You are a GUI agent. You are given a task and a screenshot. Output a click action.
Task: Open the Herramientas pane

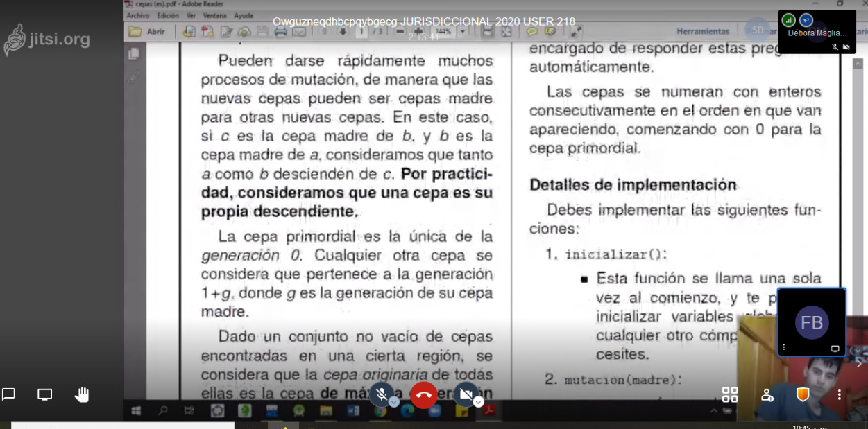click(703, 31)
